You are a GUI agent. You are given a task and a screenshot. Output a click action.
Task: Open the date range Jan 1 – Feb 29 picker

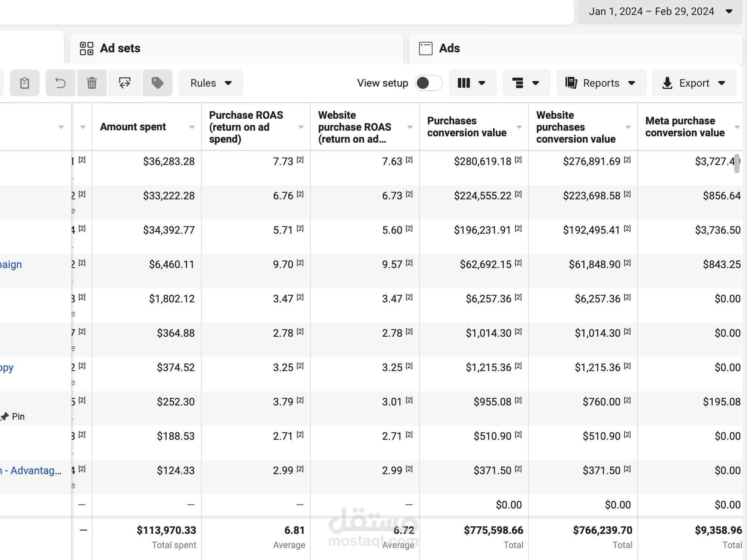(660, 12)
